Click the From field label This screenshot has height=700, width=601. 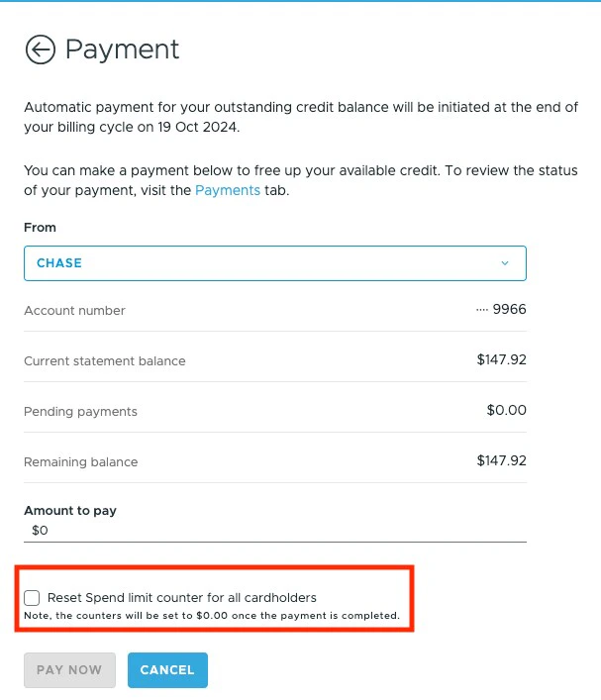40,228
